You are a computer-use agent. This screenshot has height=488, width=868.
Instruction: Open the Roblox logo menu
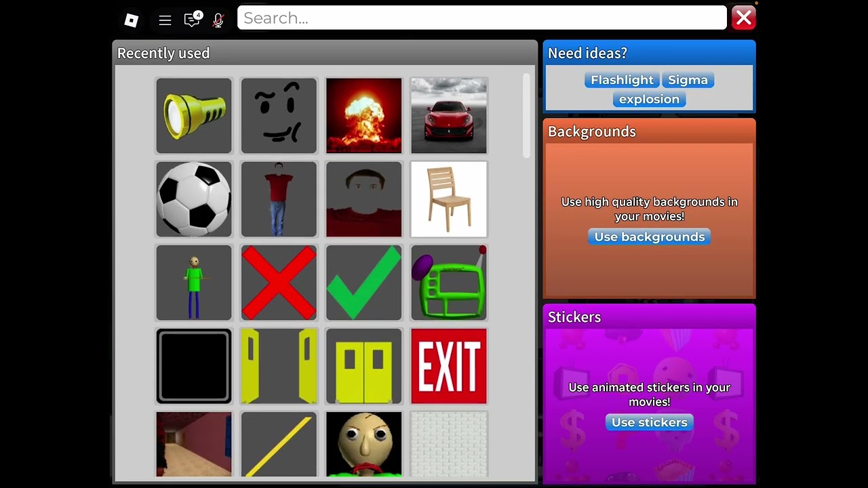click(132, 20)
